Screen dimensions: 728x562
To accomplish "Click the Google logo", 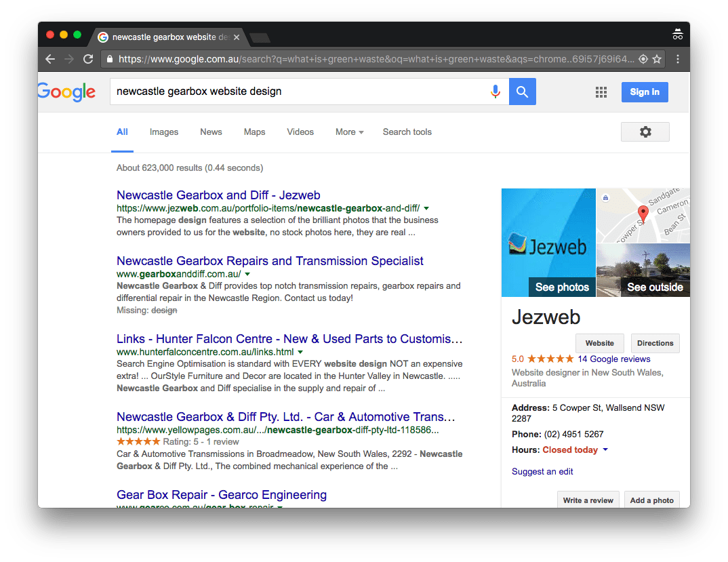I will coord(67,92).
